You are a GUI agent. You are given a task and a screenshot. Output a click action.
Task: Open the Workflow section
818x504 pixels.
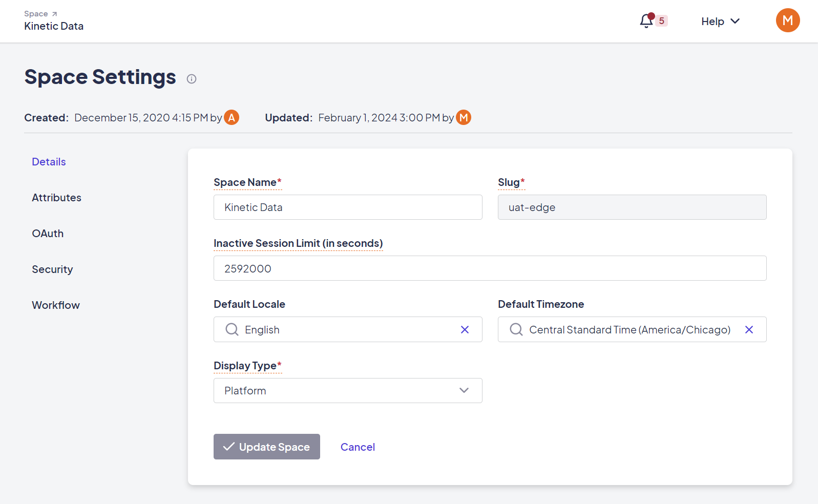coord(56,305)
